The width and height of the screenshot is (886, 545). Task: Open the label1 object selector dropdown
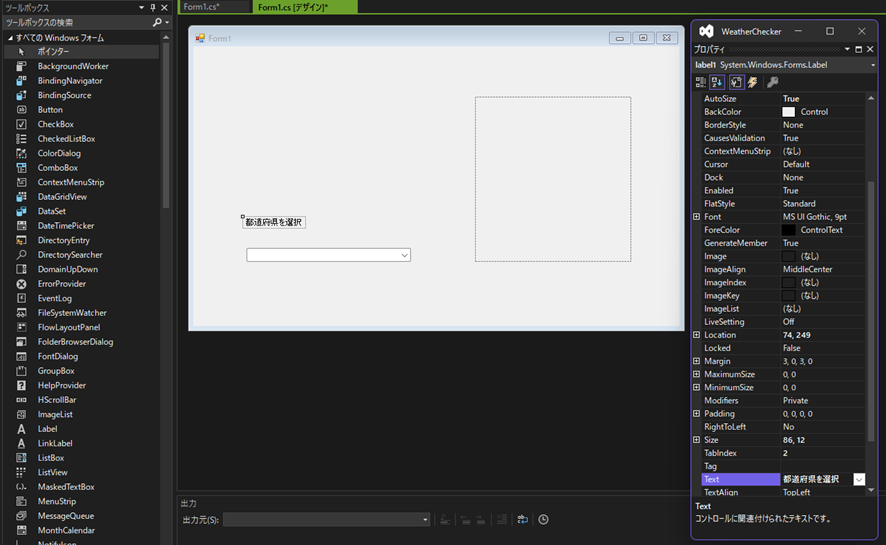point(872,66)
